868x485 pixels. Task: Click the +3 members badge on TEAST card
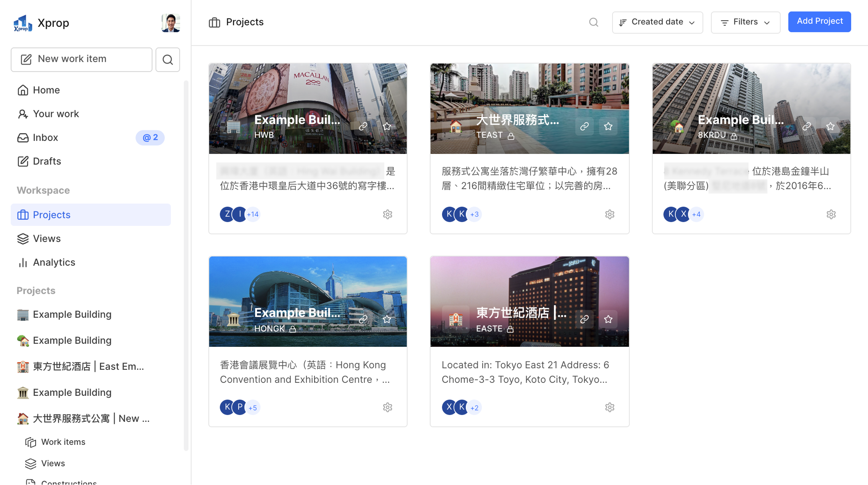[x=475, y=214]
